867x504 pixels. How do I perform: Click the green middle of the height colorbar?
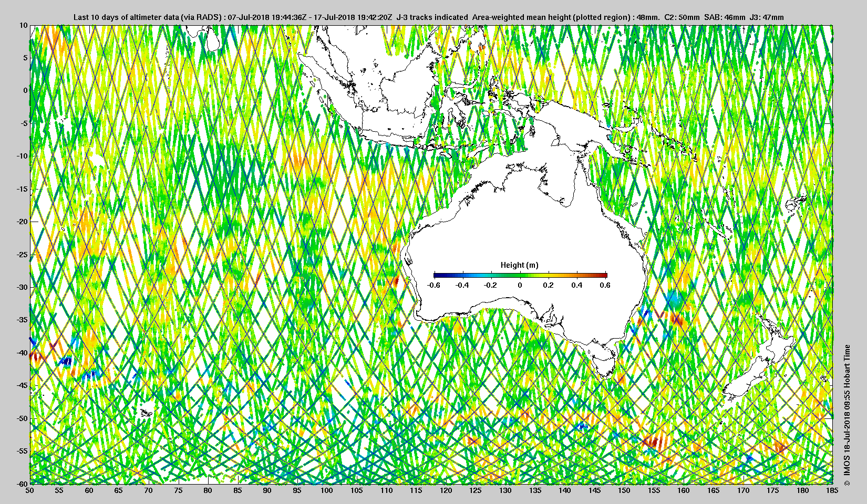[520, 275]
